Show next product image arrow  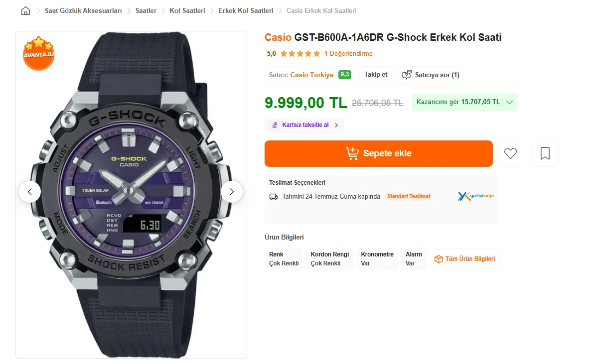(232, 192)
